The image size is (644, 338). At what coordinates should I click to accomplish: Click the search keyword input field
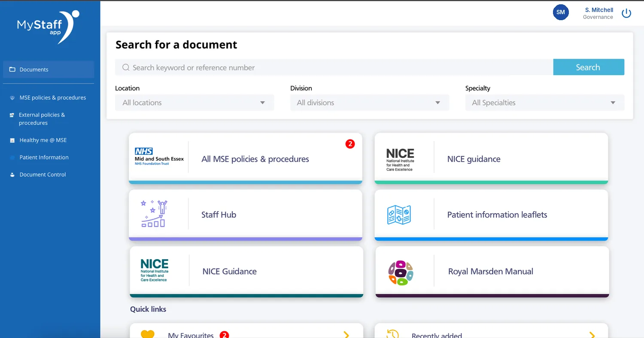[x=334, y=67]
